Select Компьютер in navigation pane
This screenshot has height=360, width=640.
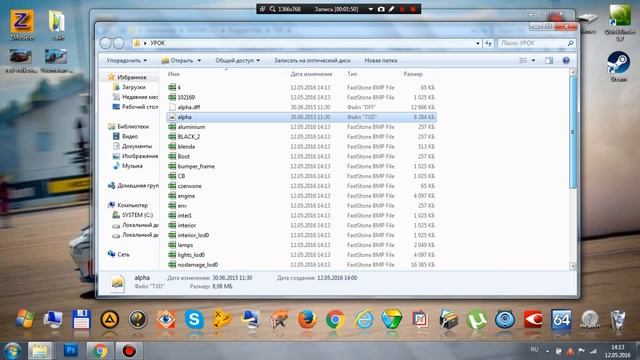[132, 205]
